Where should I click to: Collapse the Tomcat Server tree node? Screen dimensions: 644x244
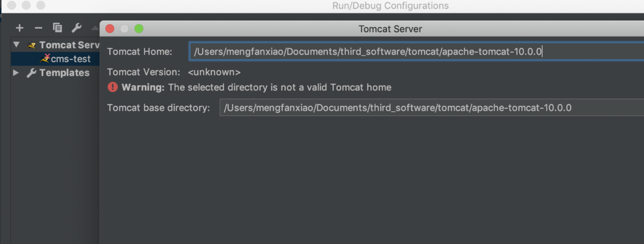(x=16, y=45)
